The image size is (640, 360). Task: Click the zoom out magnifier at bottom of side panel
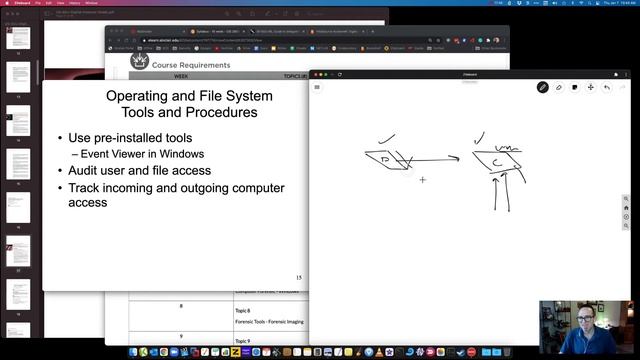coord(626,226)
